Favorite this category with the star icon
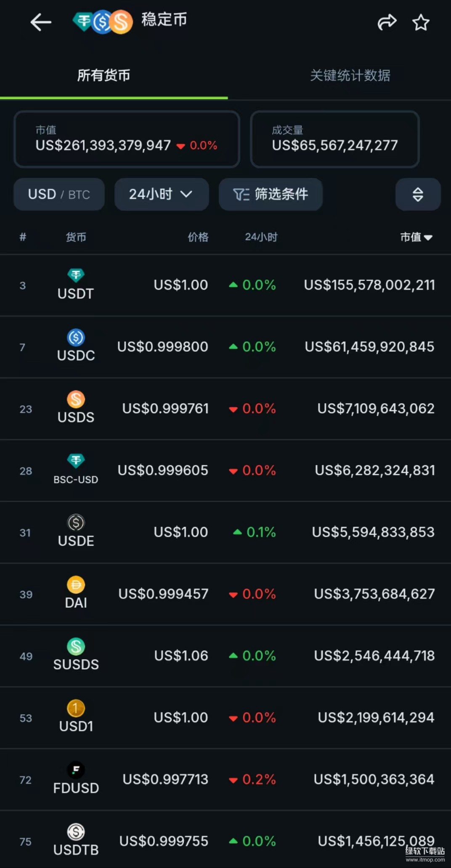Screen dimensions: 451x868 421,22
